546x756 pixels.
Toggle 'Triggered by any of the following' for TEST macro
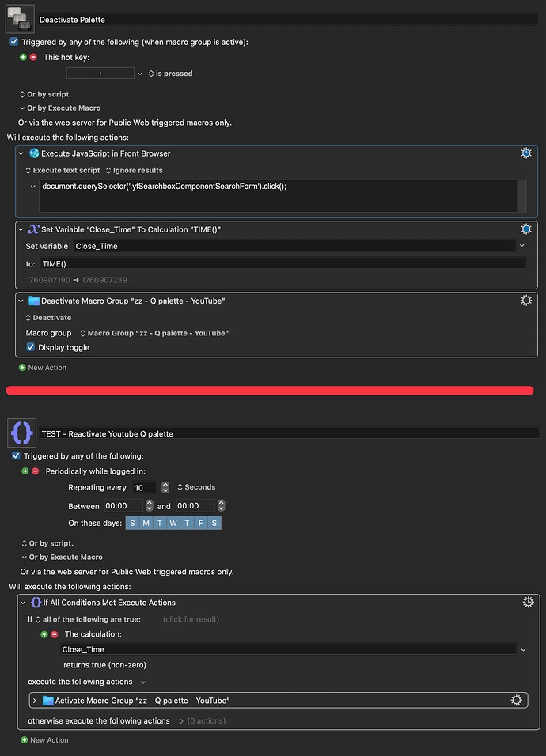pos(17,456)
